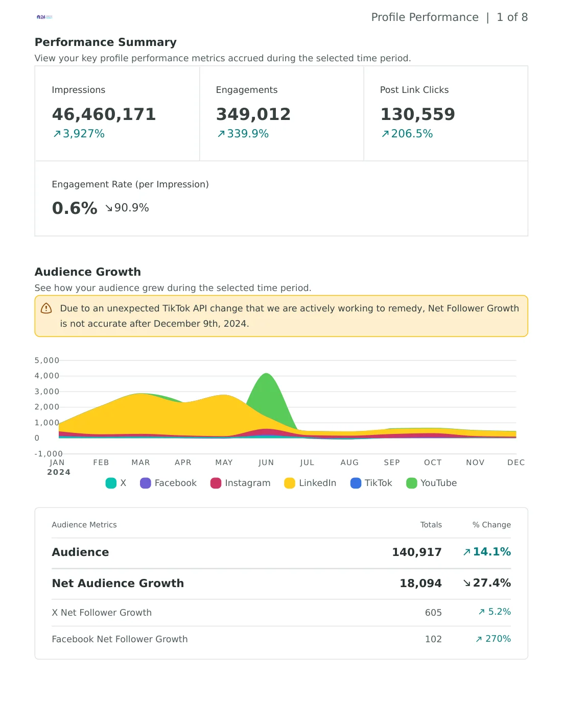Click the DEC label on the chart axis
563x728 pixels.
(x=516, y=463)
